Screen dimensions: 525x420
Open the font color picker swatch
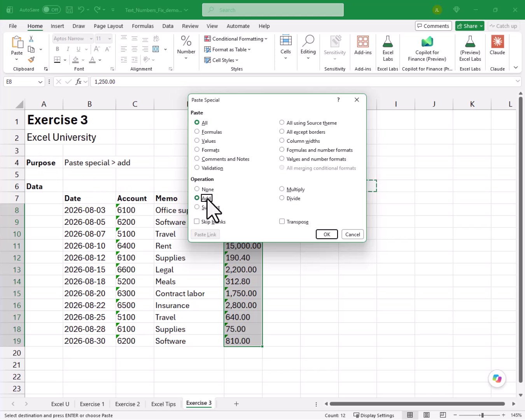[92, 59]
